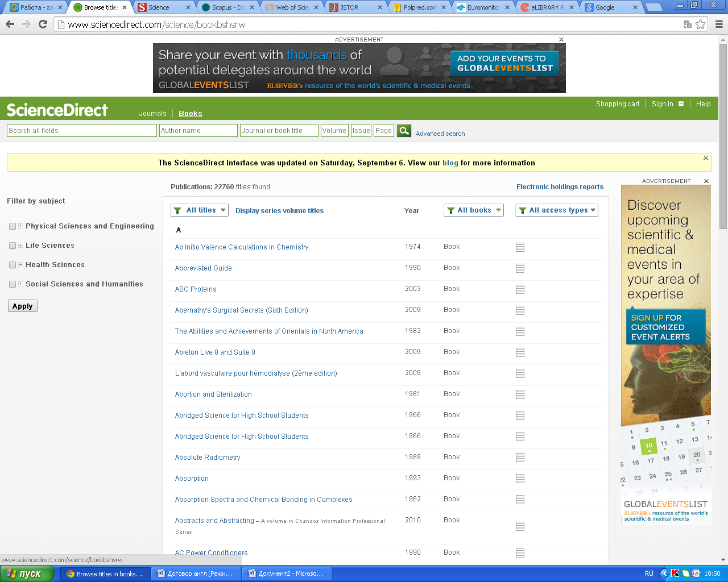
Task: Click access icon for Abstracts and Abstracting
Action: [x=520, y=526]
